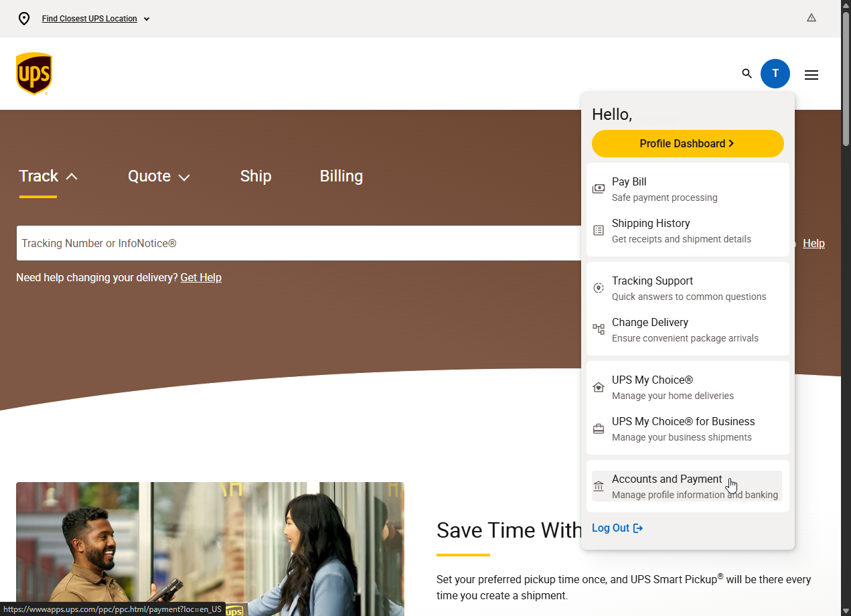This screenshot has height=616, width=851.
Task: Switch to the Ship tab
Action: [x=255, y=176]
